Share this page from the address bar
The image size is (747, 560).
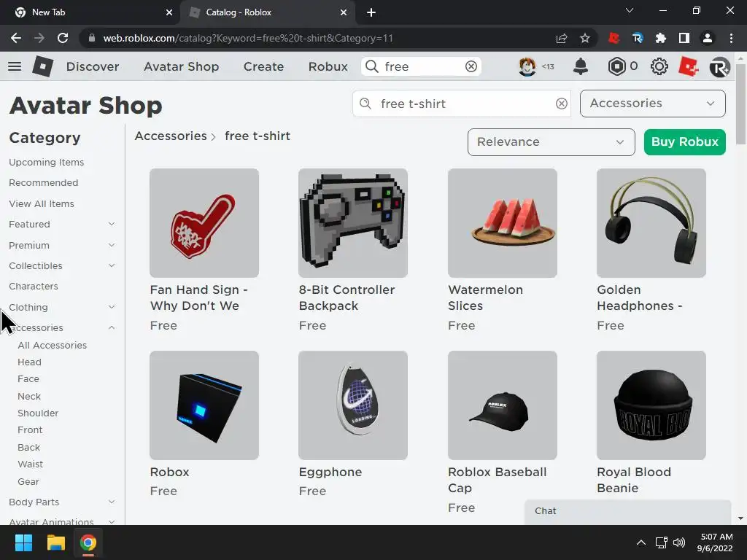pyautogui.click(x=562, y=38)
